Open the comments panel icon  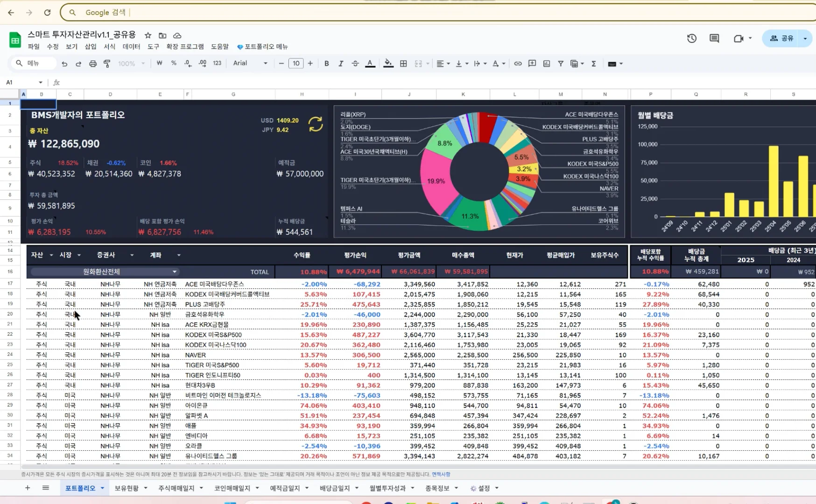(x=714, y=39)
